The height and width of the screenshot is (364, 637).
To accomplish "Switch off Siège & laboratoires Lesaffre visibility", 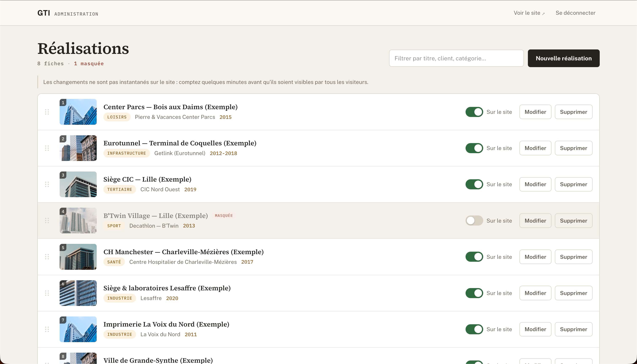I will tap(474, 293).
